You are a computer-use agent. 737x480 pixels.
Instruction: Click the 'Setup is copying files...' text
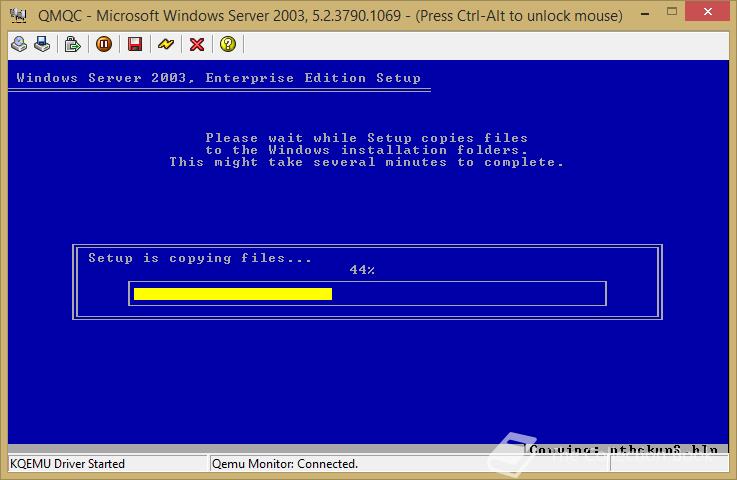pyautogui.click(x=200, y=258)
